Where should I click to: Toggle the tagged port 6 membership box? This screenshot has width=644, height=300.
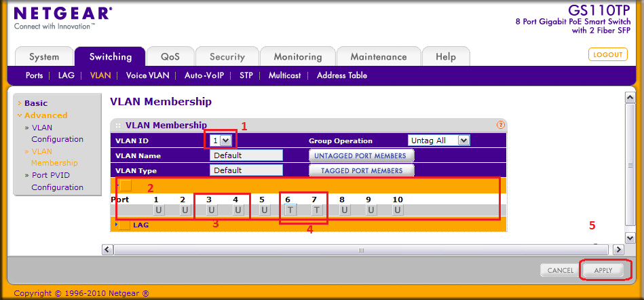(290, 210)
